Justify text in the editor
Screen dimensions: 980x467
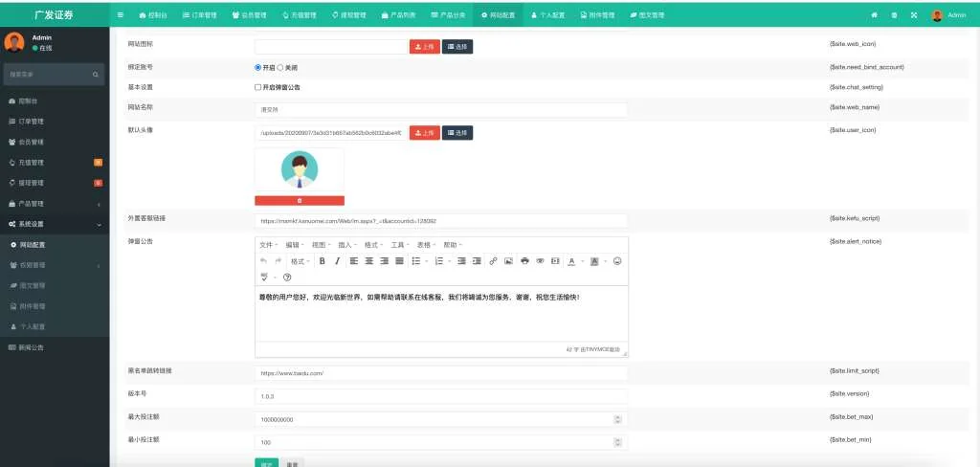pyautogui.click(x=399, y=260)
